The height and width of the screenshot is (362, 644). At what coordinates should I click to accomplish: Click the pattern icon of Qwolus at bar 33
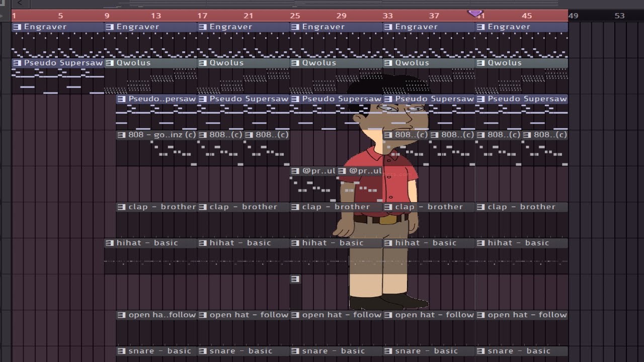point(388,63)
